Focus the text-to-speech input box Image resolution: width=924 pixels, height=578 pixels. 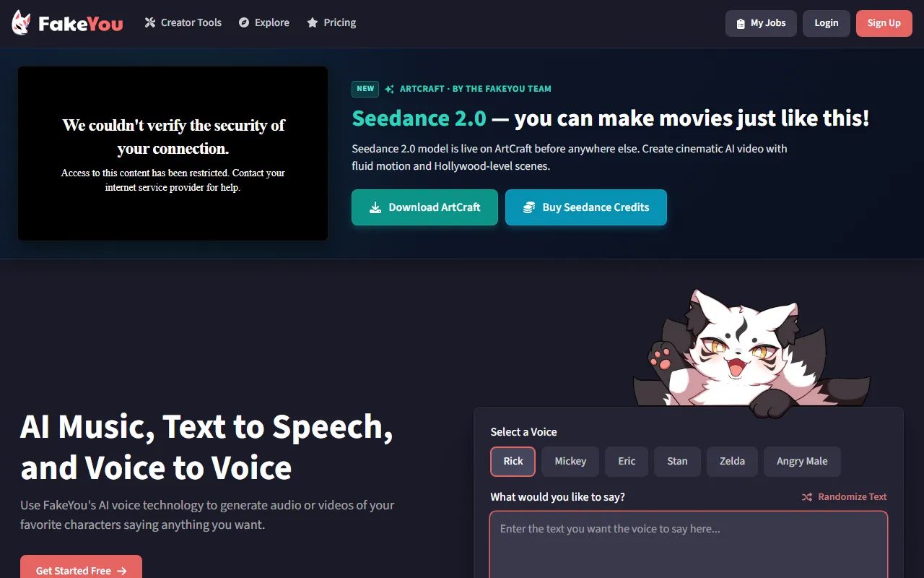[x=688, y=545]
